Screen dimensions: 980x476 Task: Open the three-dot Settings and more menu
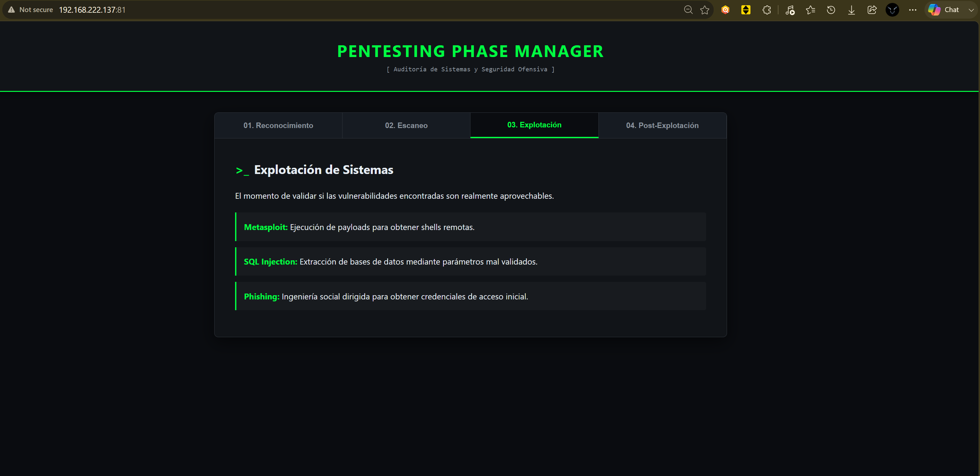coord(913,10)
